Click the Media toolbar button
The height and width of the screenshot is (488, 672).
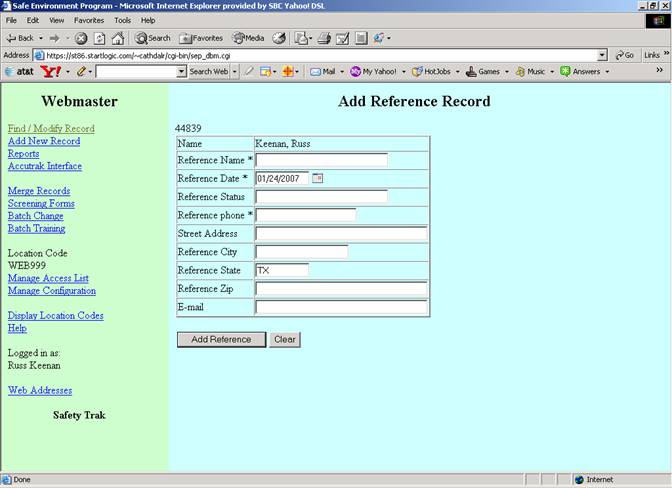tap(248, 38)
